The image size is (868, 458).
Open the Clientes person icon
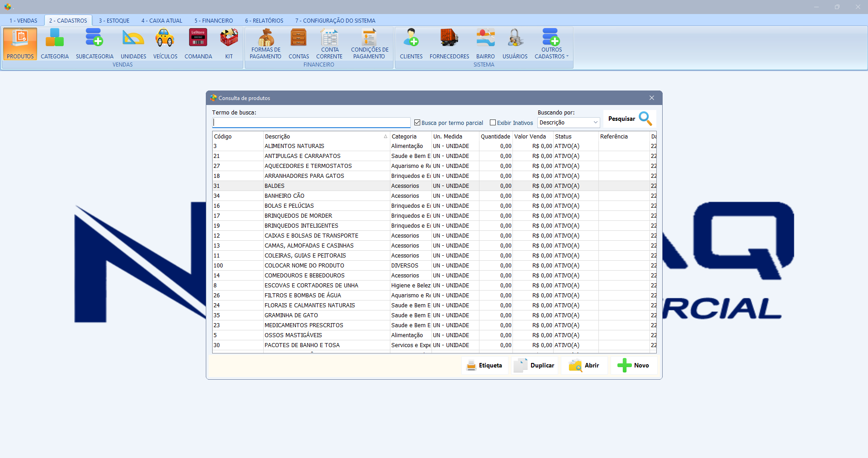pyautogui.click(x=411, y=43)
